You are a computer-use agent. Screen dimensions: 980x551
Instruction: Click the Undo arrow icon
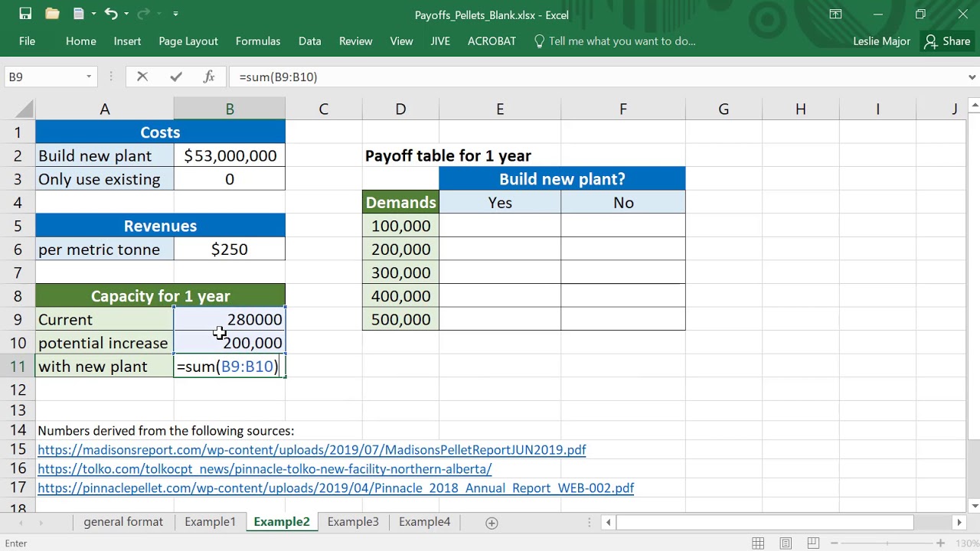[x=110, y=14]
